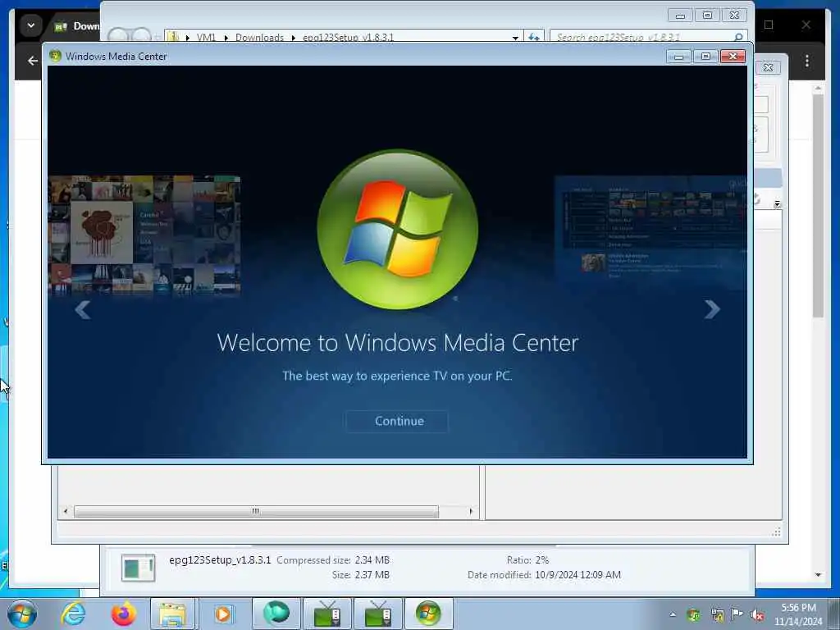Open Windows Explorer taskbar button
Viewport: 840px width, 630px height.
[x=173, y=614]
